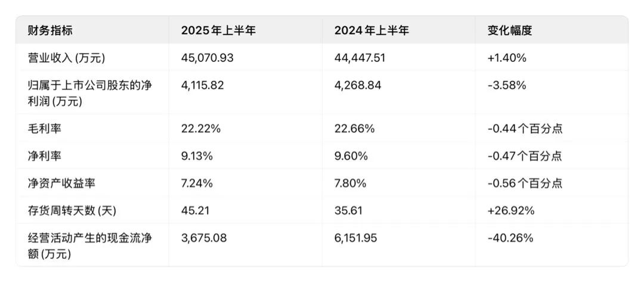Click the 2024年上半年 column header
644x281 pixels.
[x=371, y=31]
